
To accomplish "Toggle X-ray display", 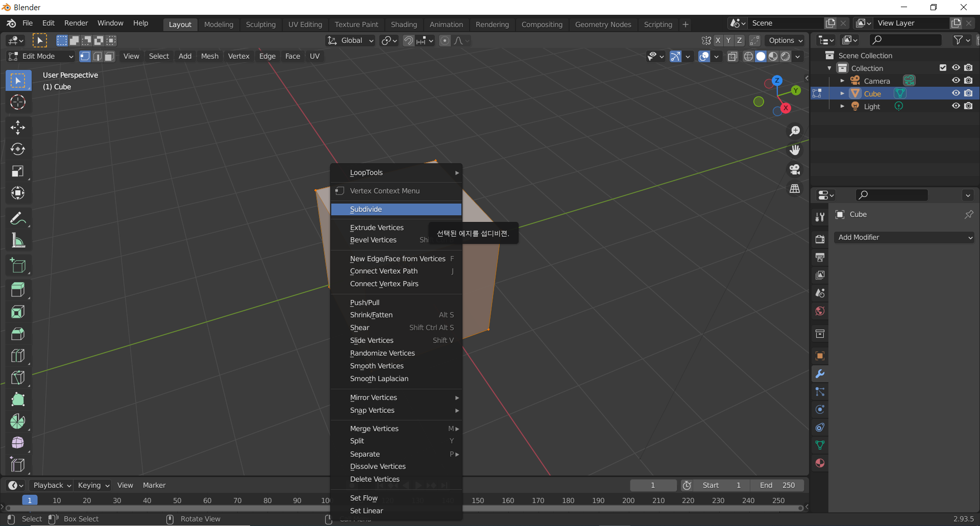I will click(x=732, y=57).
